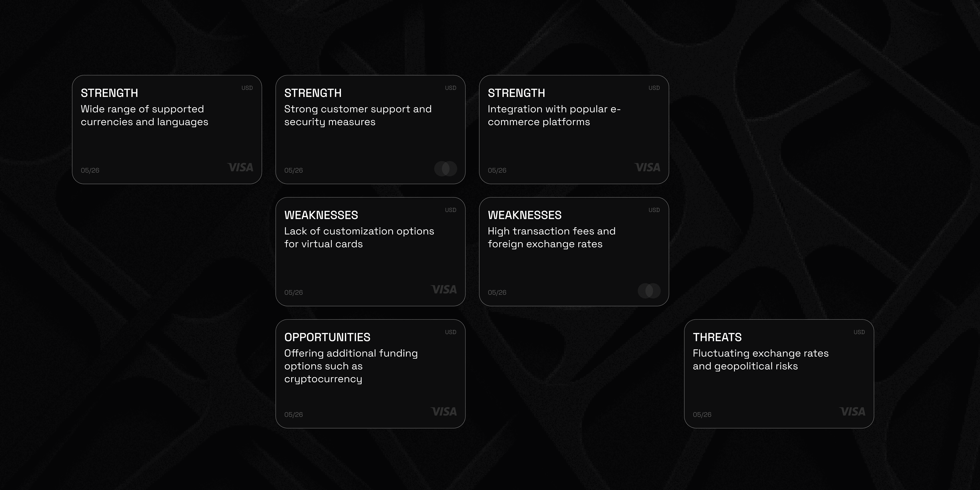Select WEAKNESSES heading on virtual cards card

click(x=321, y=215)
